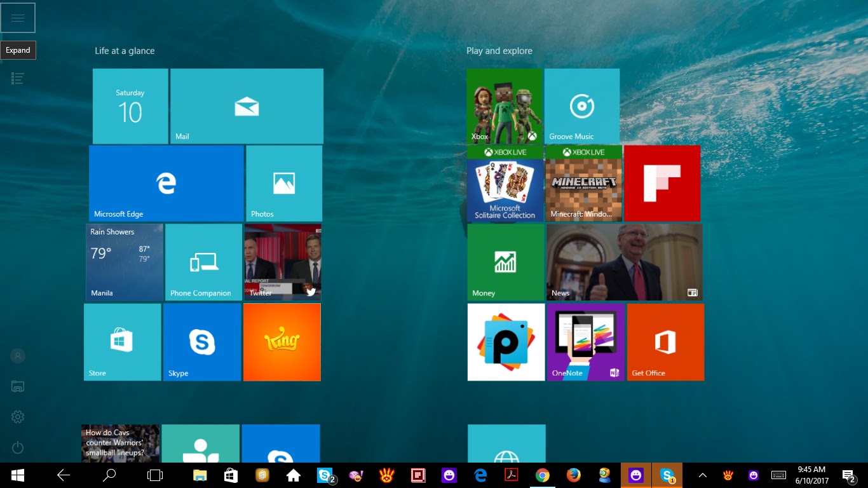Viewport: 868px width, 488px height.
Task: Open the Weather tile for Manila
Action: pos(125,262)
